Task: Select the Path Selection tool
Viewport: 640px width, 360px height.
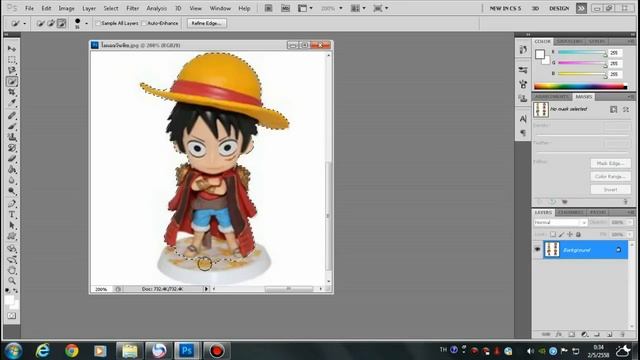Action: click(12, 225)
